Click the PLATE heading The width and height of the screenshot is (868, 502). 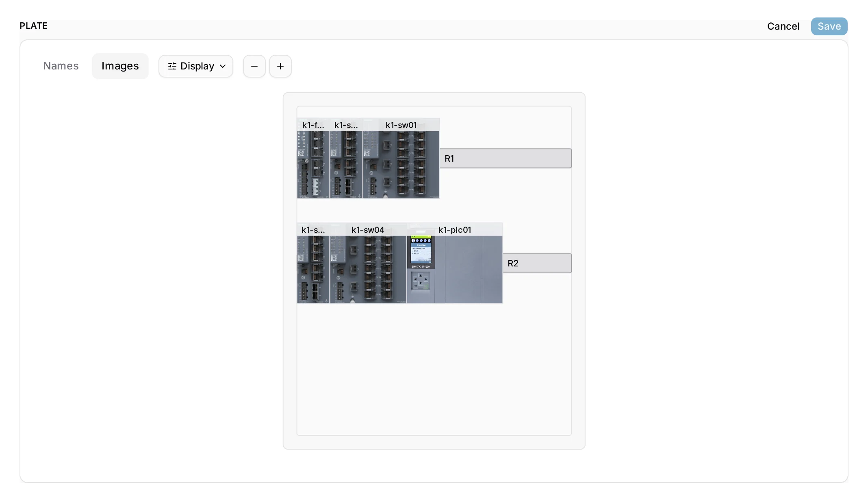[x=34, y=26]
